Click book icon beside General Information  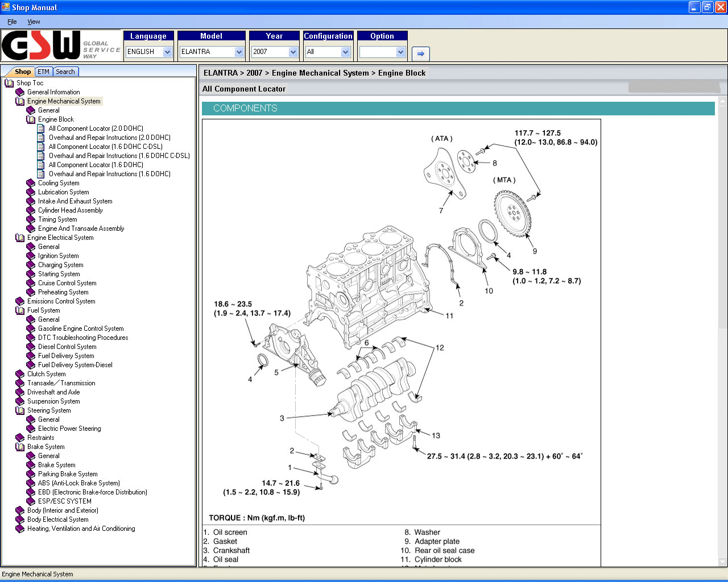[20, 92]
